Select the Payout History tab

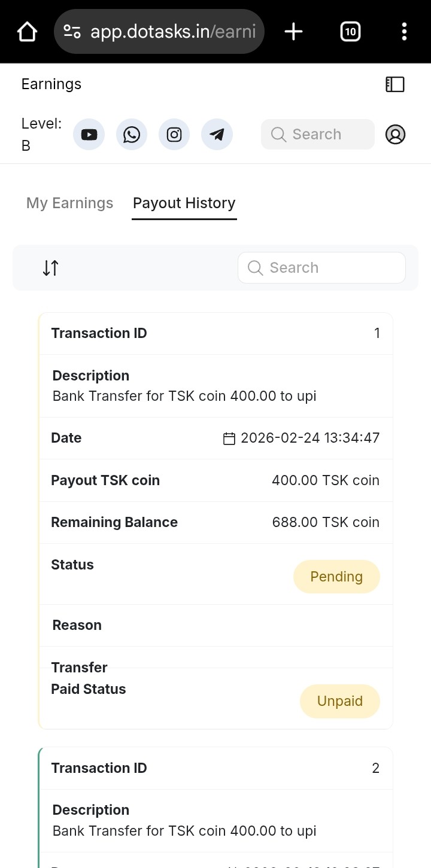(184, 203)
